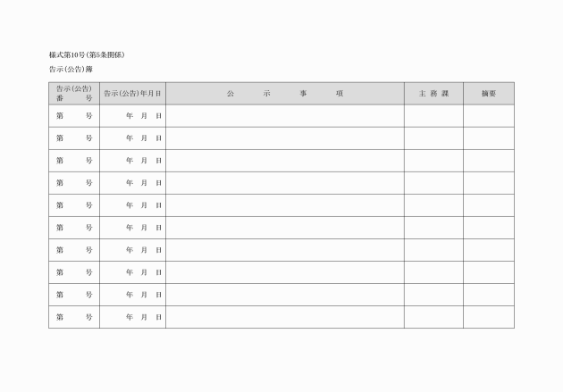Click the 告示(公告)簿 title text

tap(71, 70)
